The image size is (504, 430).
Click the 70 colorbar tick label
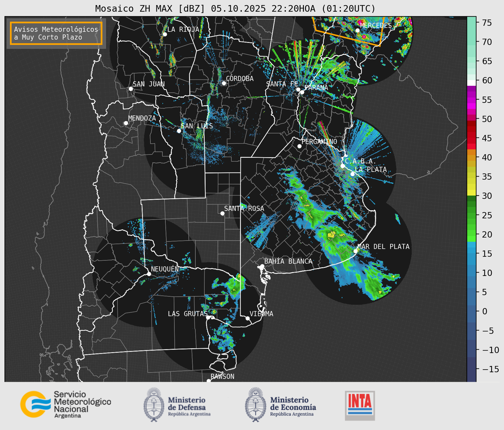(487, 42)
